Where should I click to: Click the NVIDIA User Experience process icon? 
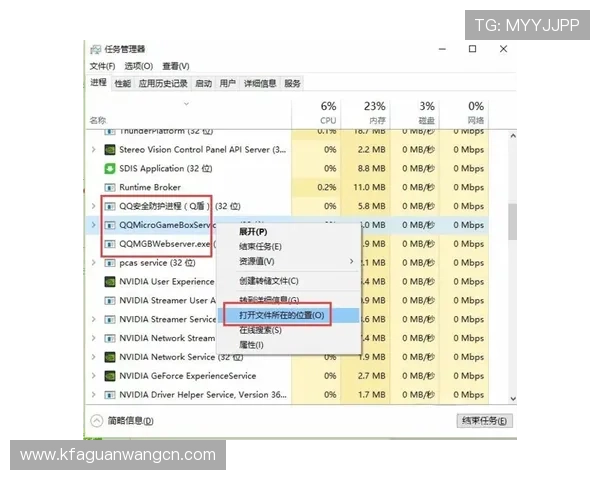[x=110, y=282]
